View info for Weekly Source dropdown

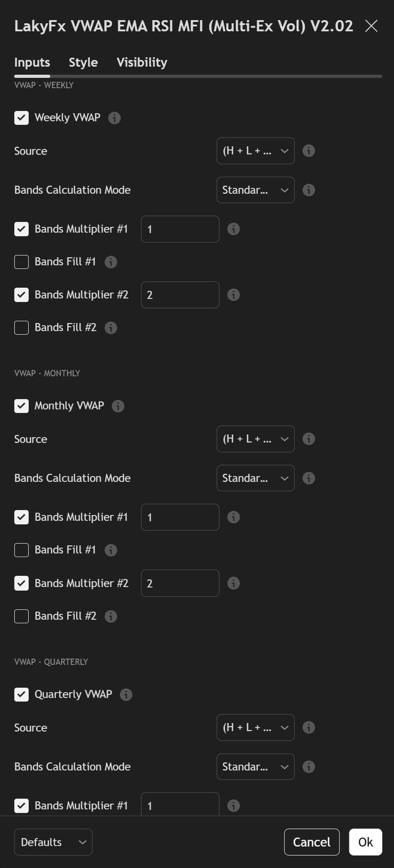click(x=308, y=151)
